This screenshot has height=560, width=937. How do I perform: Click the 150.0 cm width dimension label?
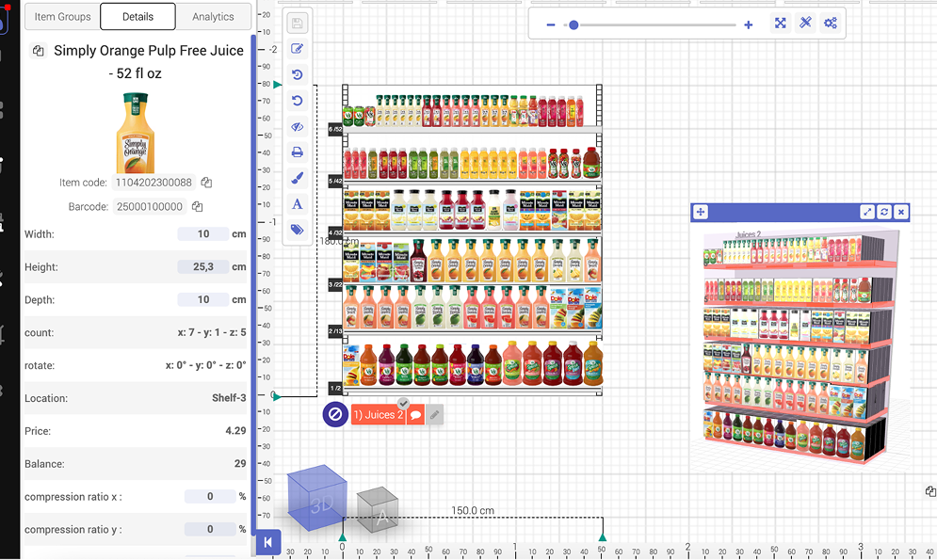473,510
